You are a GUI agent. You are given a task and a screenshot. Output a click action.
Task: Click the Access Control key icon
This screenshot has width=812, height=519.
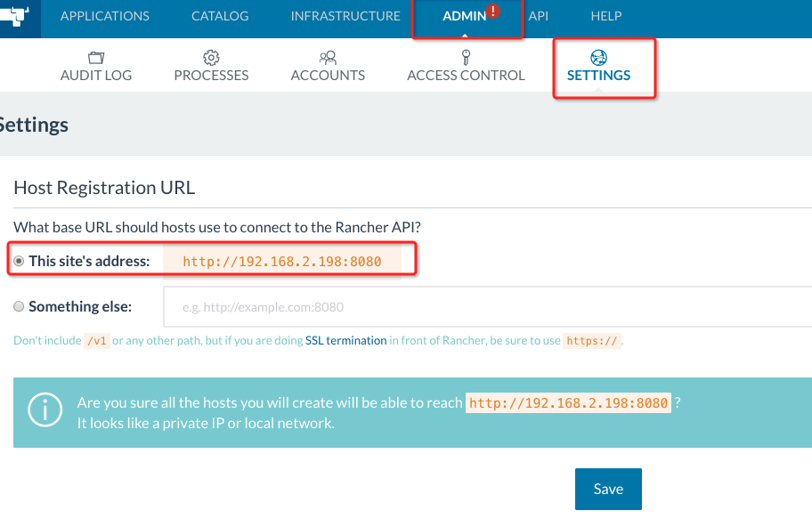466,57
